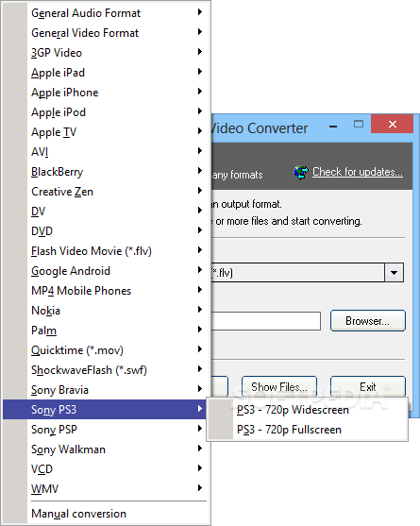Select 3GP Video menu entry

106,53
